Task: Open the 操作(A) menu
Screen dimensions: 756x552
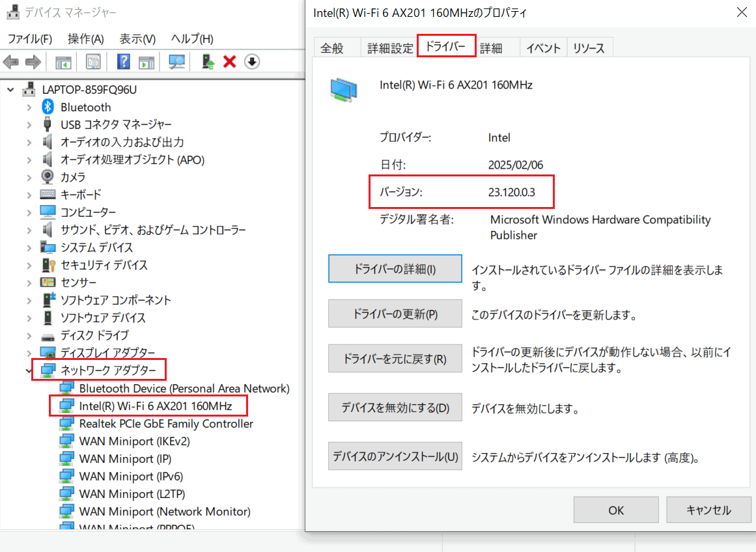Action: (86, 38)
